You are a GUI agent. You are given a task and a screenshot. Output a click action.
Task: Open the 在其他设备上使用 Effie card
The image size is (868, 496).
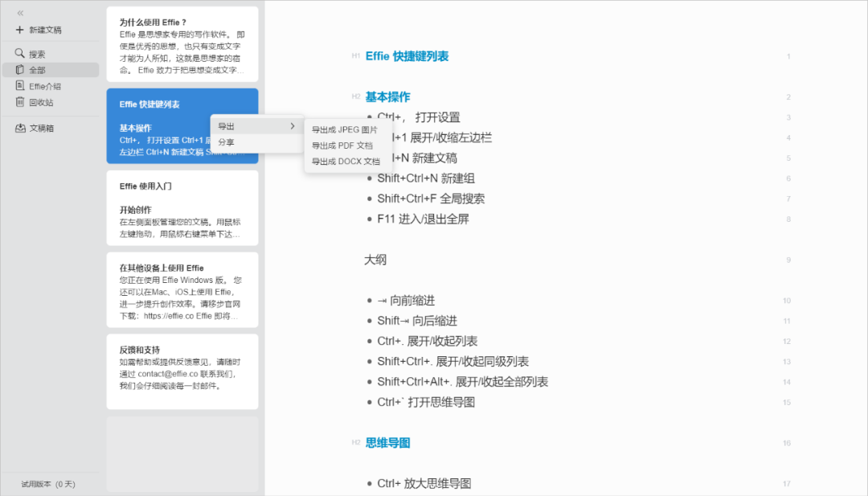[x=182, y=290]
